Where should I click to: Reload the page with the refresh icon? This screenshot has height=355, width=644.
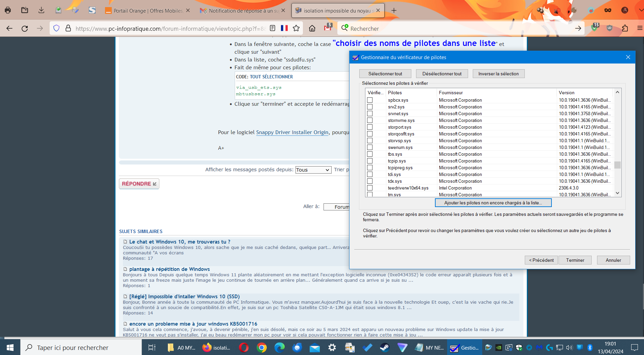click(x=25, y=28)
